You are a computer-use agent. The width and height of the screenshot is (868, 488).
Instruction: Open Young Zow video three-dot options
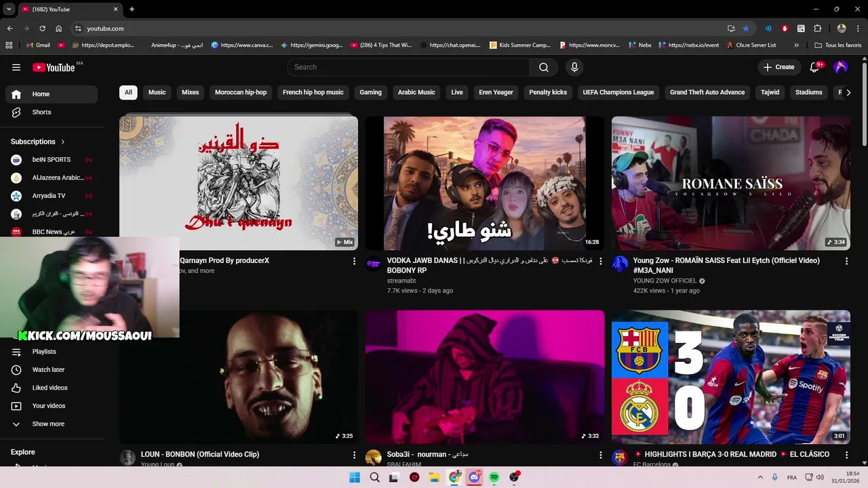click(x=846, y=261)
